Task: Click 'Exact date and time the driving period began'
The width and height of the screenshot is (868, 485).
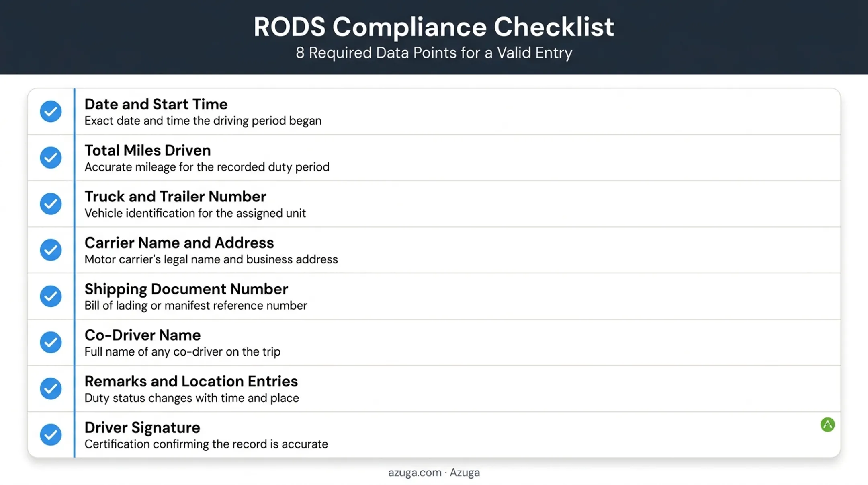Action: [203, 121]
